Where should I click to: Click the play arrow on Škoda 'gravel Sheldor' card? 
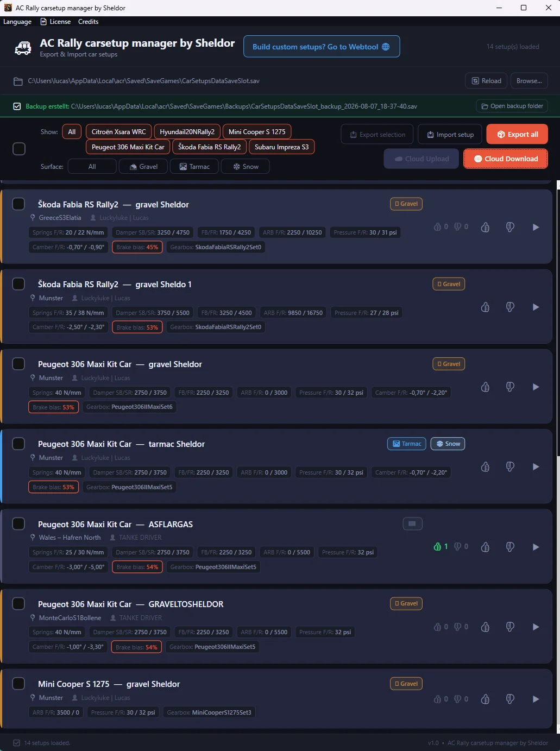click(x=536, y=227)
